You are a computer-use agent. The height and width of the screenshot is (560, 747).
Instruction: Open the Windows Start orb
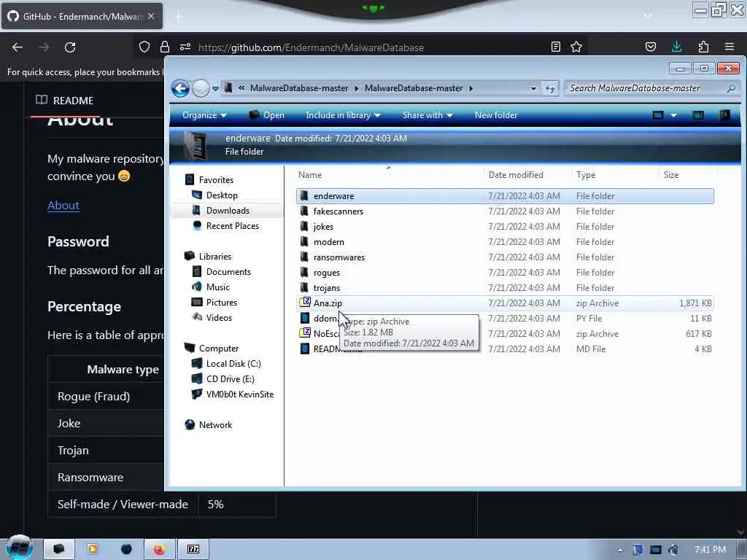(19, 548)
